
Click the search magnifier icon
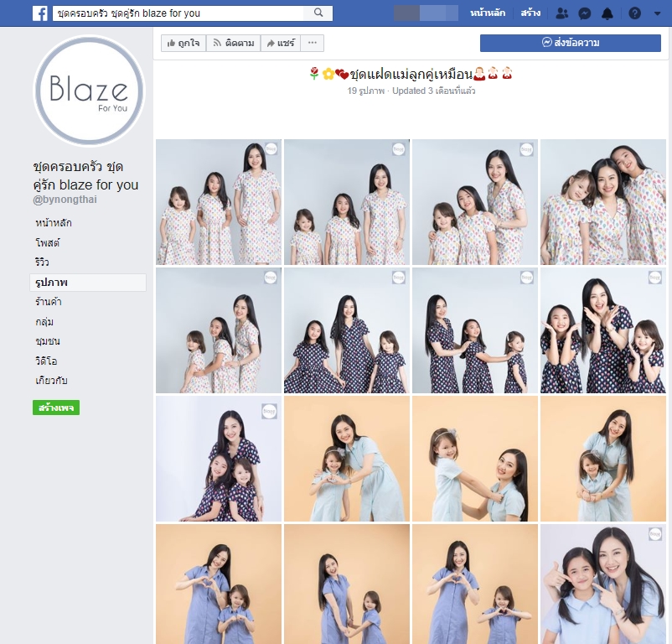click(x=318, y=13)
